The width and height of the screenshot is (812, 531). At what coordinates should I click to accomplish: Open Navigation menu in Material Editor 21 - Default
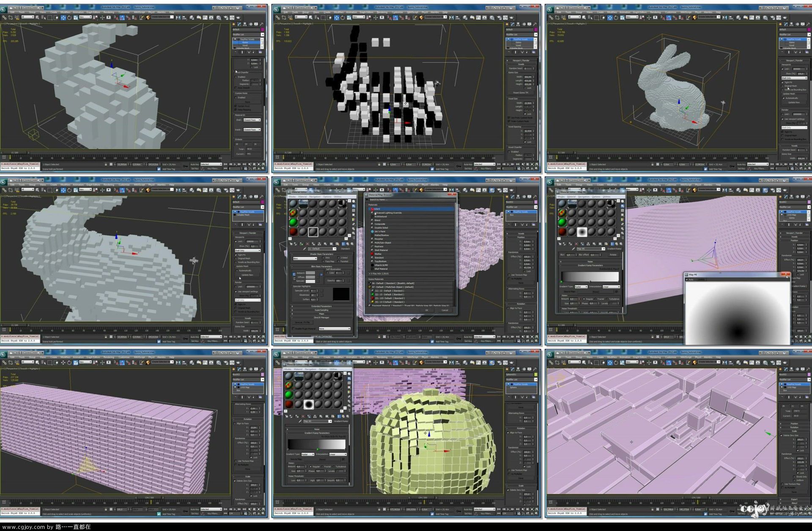[315, 197]
